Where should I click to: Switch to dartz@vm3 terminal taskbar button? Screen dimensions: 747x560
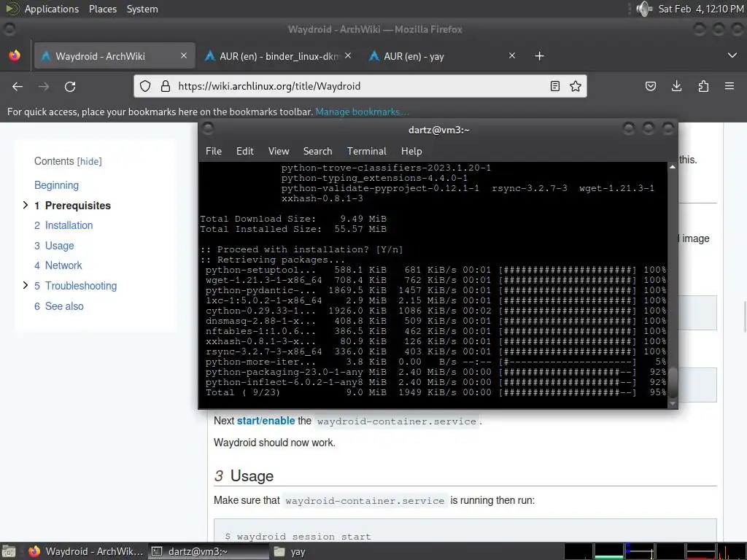(207, 551)
